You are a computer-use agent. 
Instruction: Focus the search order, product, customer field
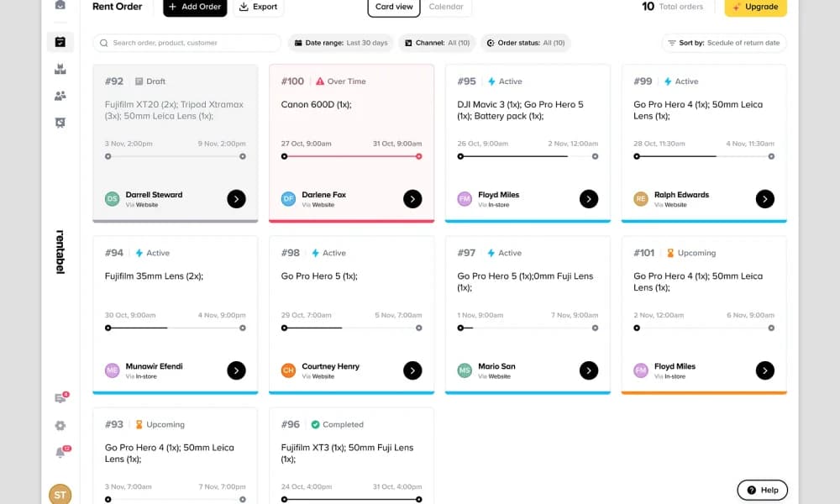tap(187, 43)
